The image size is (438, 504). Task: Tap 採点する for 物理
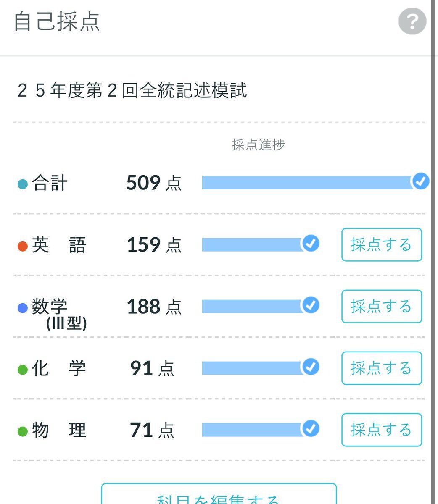tap(382, 430)
